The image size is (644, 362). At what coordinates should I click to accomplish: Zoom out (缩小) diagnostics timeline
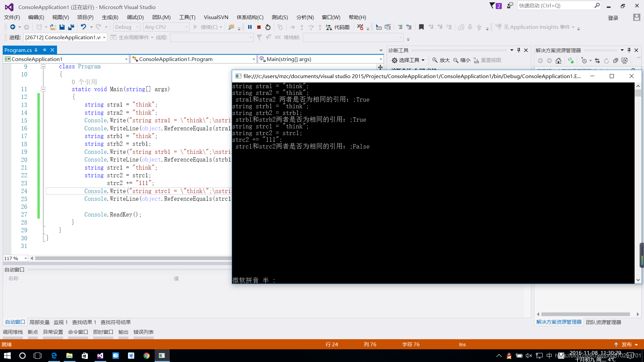(462, 60)
